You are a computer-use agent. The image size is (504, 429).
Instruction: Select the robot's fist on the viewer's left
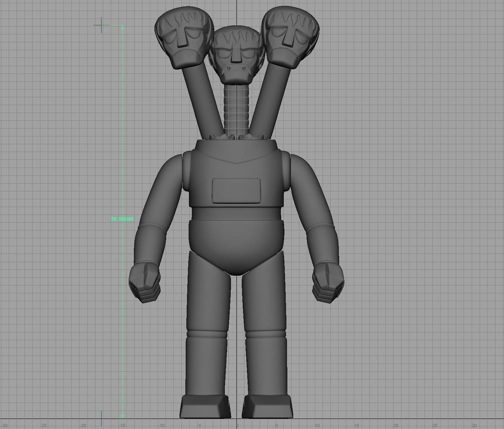tap(145, 282)
